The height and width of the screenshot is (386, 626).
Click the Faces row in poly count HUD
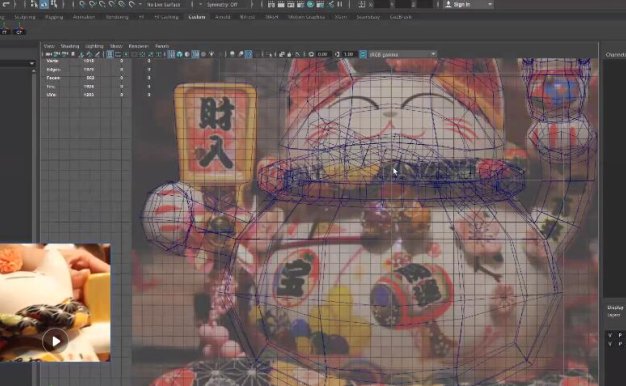(x=98, y=78)
